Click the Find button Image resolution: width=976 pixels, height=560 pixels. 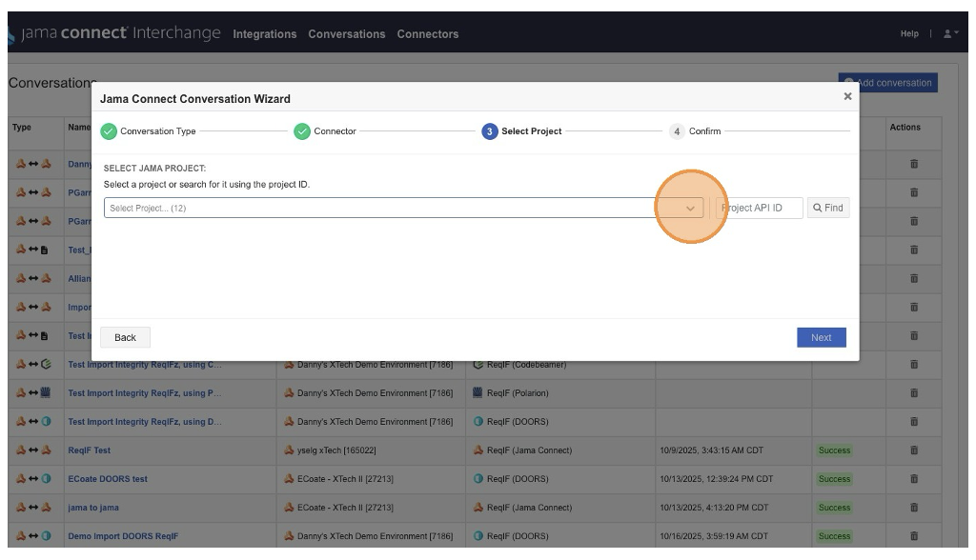click(x=828, y=208)
